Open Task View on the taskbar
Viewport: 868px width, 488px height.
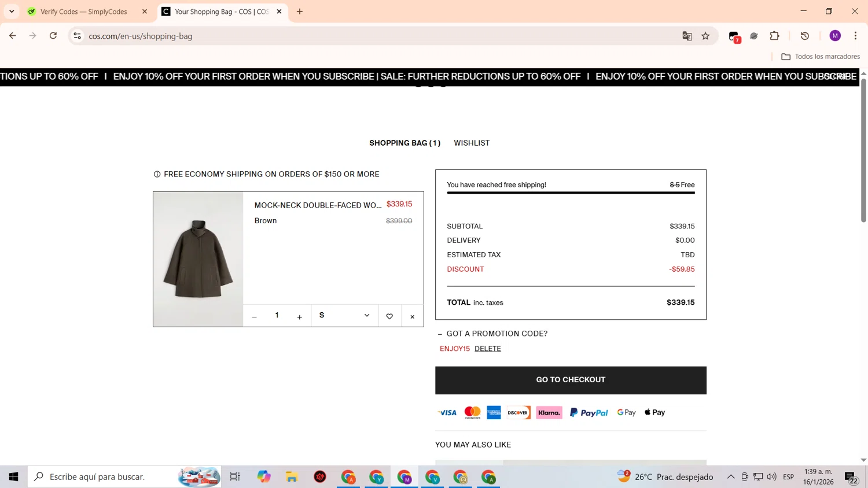pyautogui.click(x=235, y=477)
